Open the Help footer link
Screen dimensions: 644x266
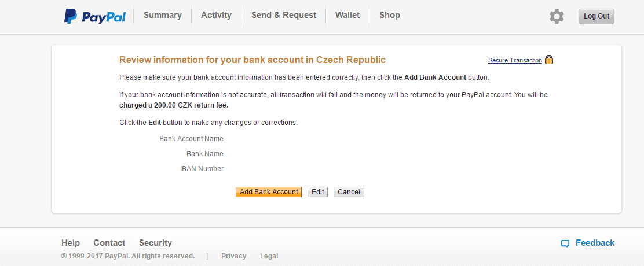pyautogui.click(x=71, y=243)
